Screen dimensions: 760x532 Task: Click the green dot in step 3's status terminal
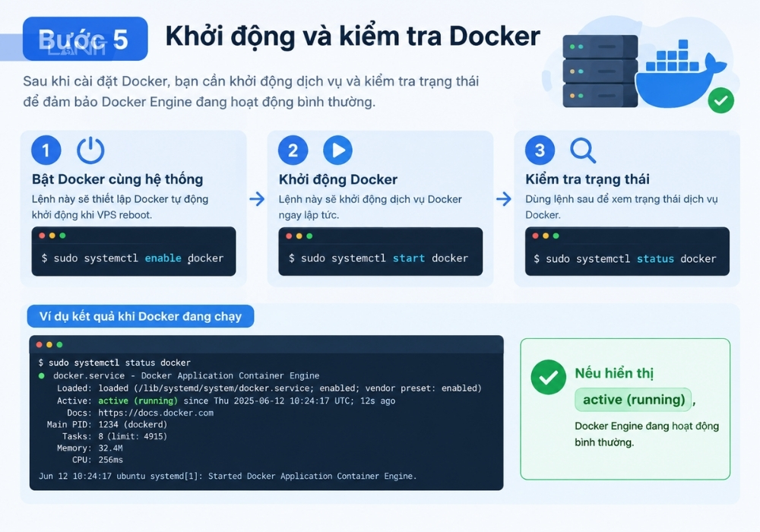coord(556,236)
